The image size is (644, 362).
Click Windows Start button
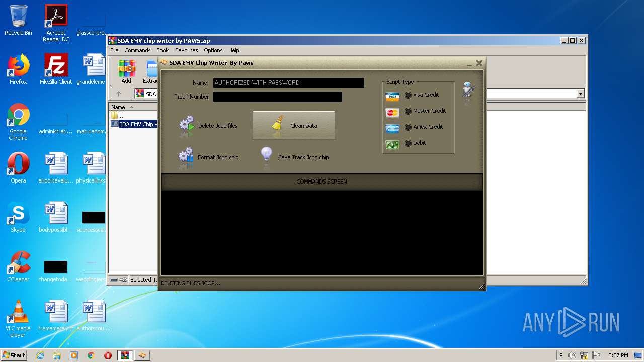(14, 355)
